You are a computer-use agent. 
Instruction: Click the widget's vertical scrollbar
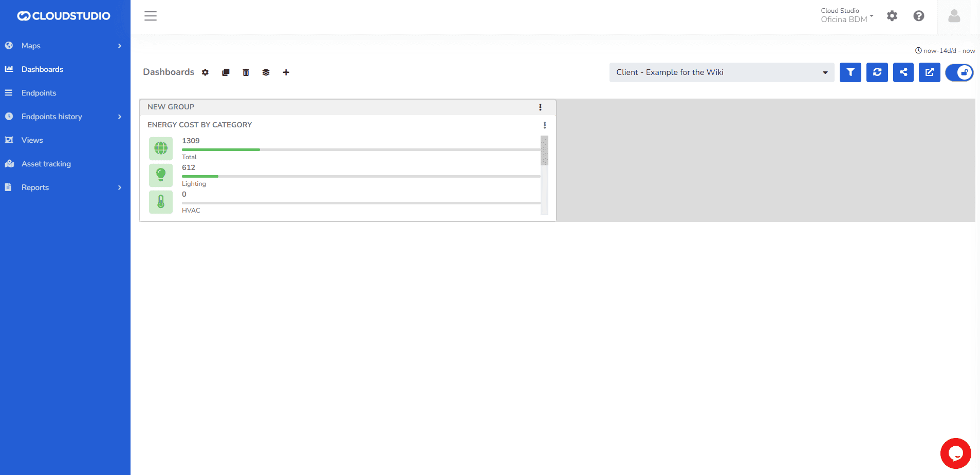click(544, 150)
